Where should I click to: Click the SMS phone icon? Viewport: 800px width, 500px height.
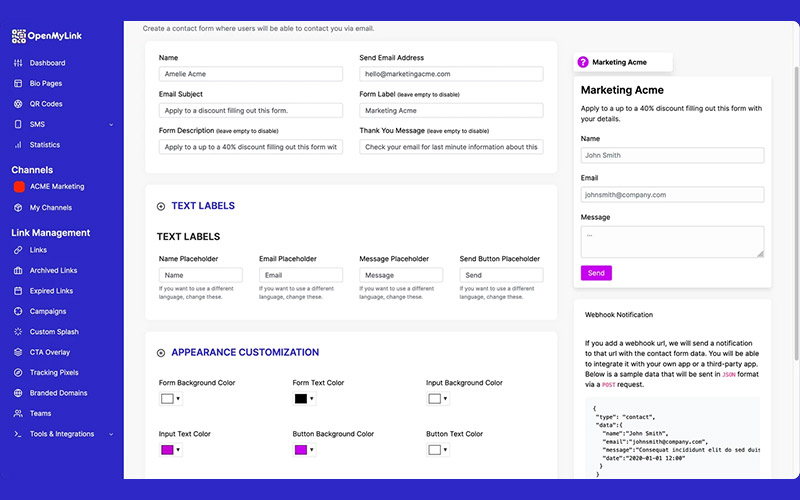coord(18,124)
